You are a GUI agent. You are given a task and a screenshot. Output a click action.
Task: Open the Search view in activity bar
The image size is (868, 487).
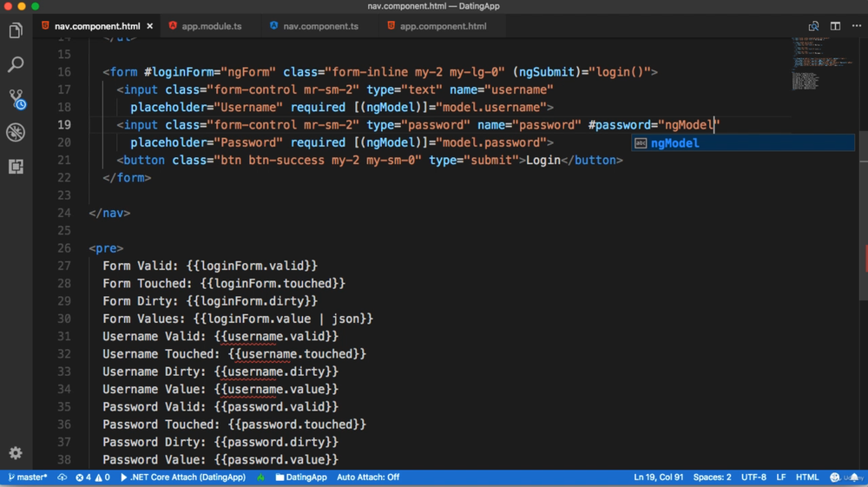[16, 64]
